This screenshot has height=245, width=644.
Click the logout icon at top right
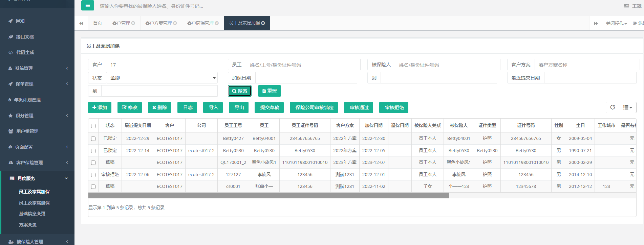click(635, 23)
